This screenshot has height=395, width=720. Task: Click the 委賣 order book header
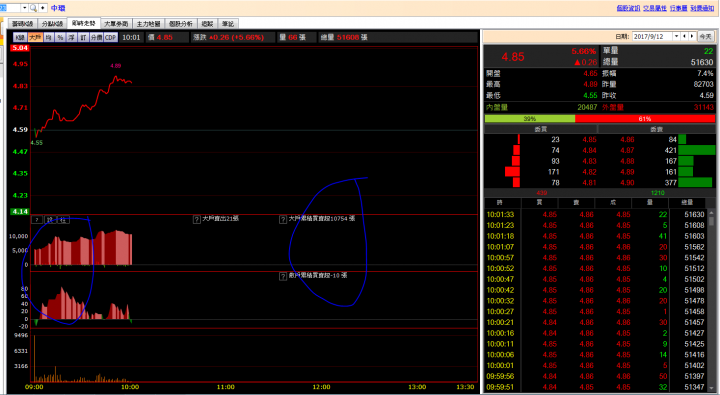657,130
